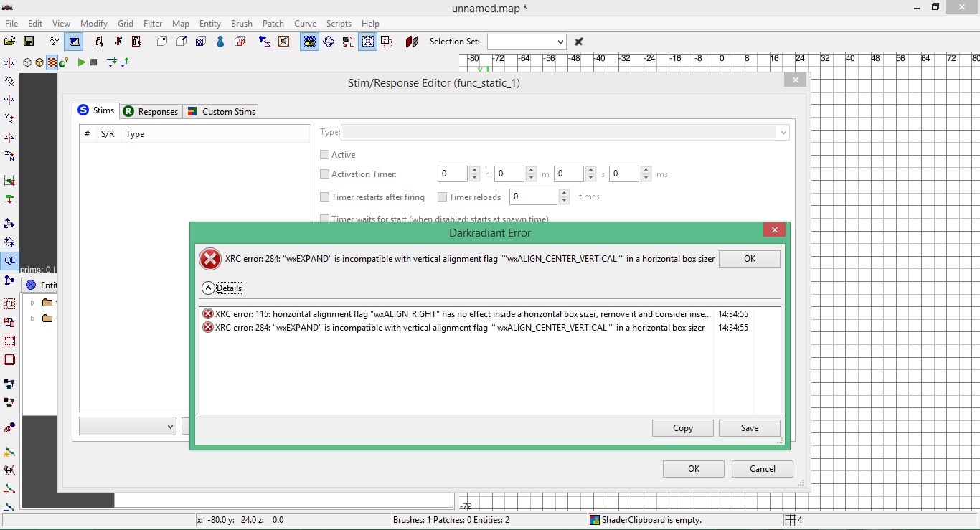Click the QE tool in left sidebar
The width and height of the screenshot is (980, 530).
(9, 261)
